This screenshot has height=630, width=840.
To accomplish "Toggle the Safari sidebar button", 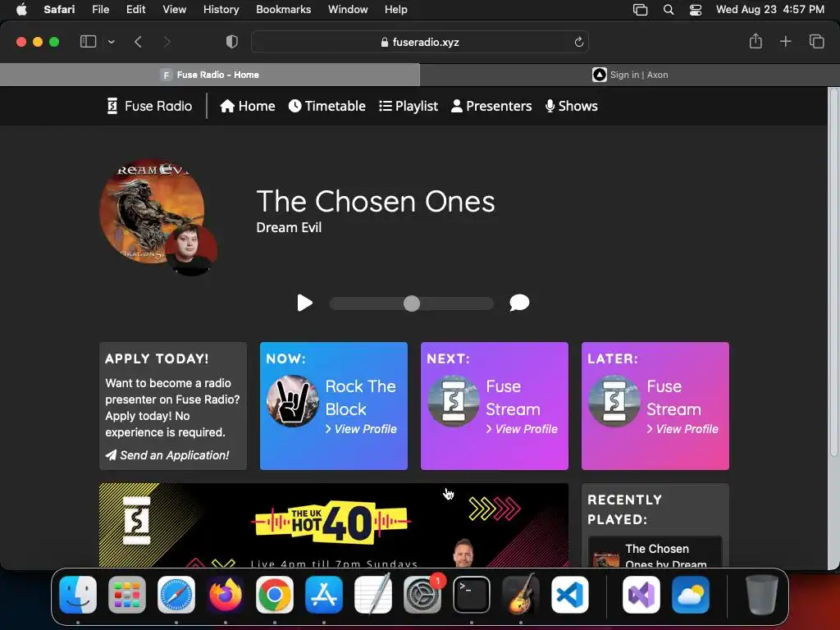I will point(88,42).
